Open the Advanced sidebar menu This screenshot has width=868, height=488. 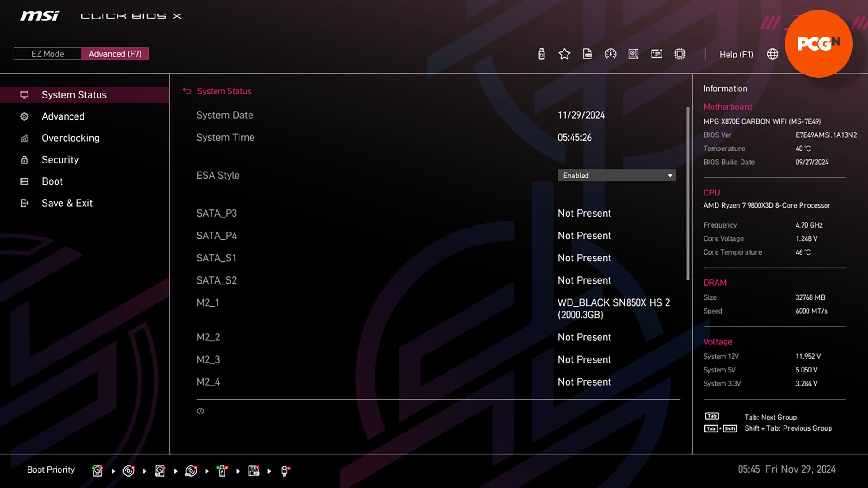[x=85, y=116]
